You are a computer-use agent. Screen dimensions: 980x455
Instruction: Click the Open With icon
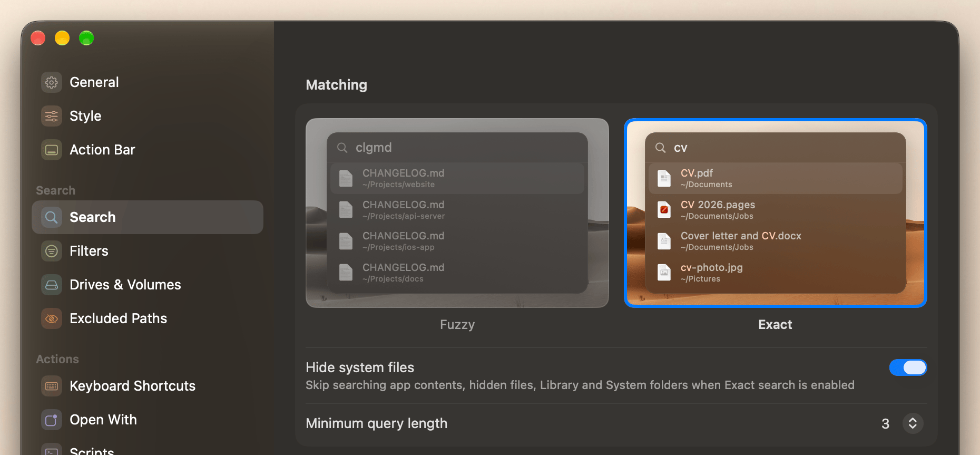tap(52, 420)
